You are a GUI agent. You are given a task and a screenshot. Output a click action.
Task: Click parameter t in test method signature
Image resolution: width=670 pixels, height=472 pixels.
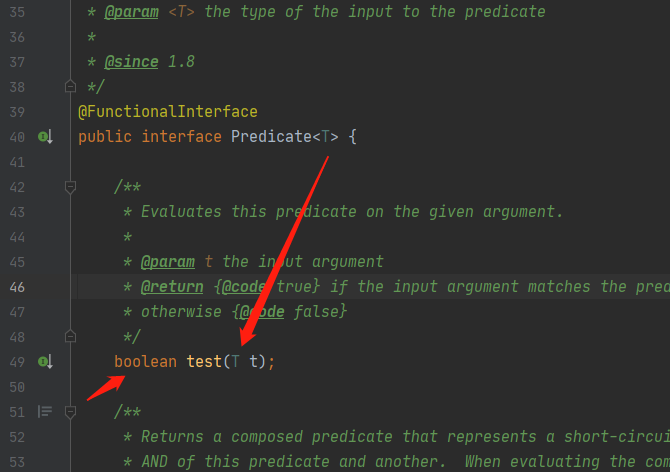(x=254, y=362)
